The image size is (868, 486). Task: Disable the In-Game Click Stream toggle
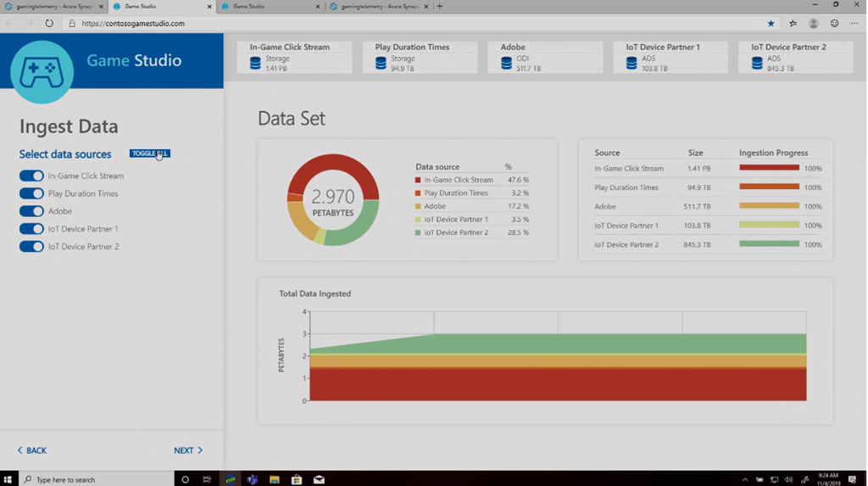coord(31,176)
